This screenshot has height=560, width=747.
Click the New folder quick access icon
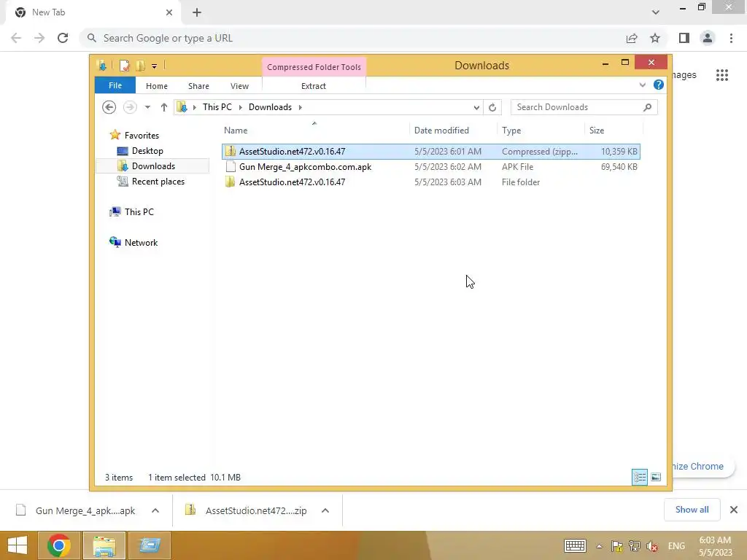pos(140,66)
